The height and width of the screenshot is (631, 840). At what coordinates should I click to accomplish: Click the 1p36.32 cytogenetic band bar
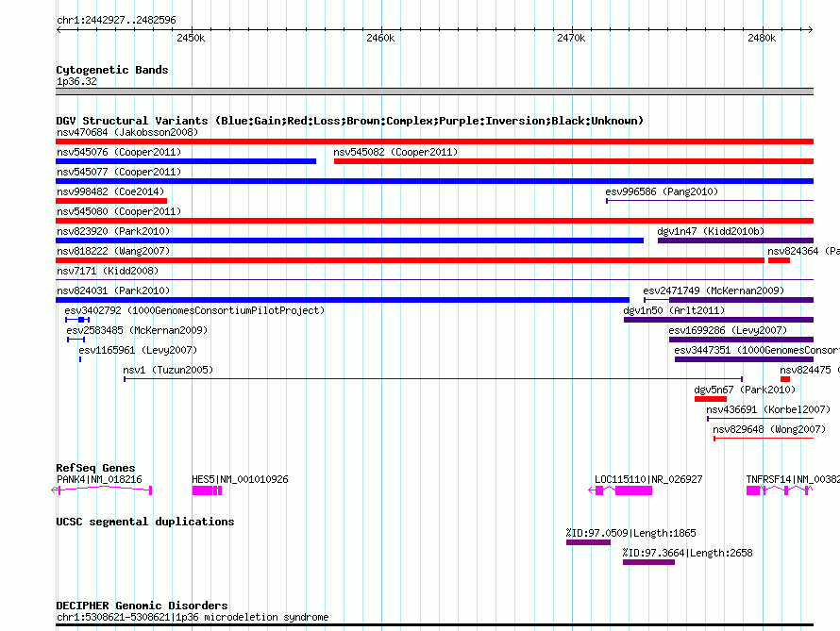pyautogui.click(x=434, y=91)
